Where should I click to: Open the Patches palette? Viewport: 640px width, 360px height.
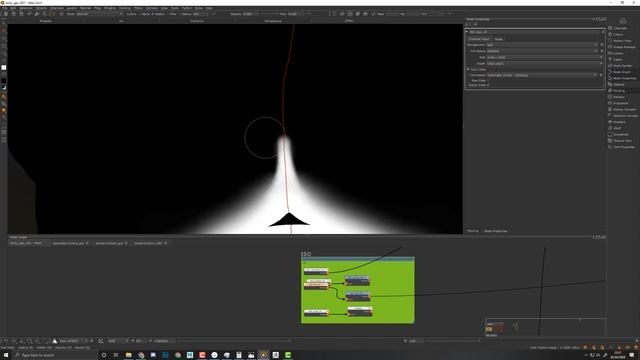618,97
